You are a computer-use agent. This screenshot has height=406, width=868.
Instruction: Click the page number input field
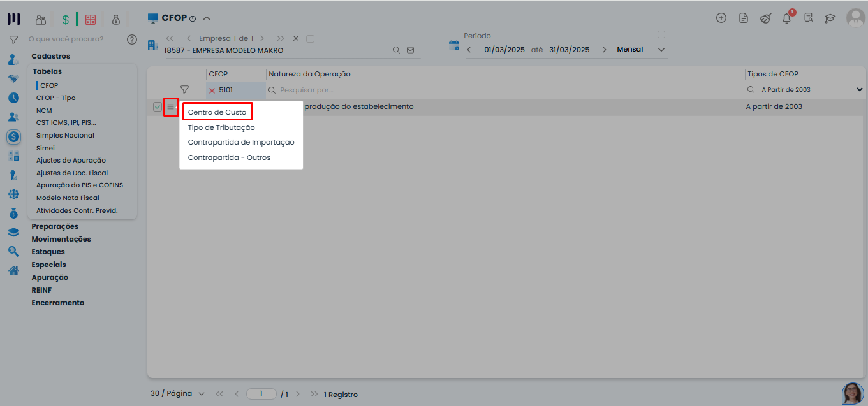261,394
